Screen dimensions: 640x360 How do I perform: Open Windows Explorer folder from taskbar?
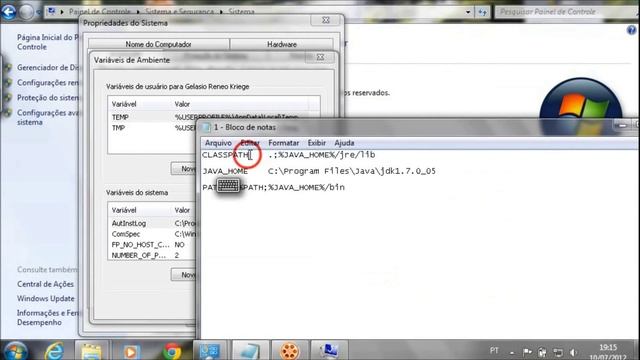coord(91,351)
